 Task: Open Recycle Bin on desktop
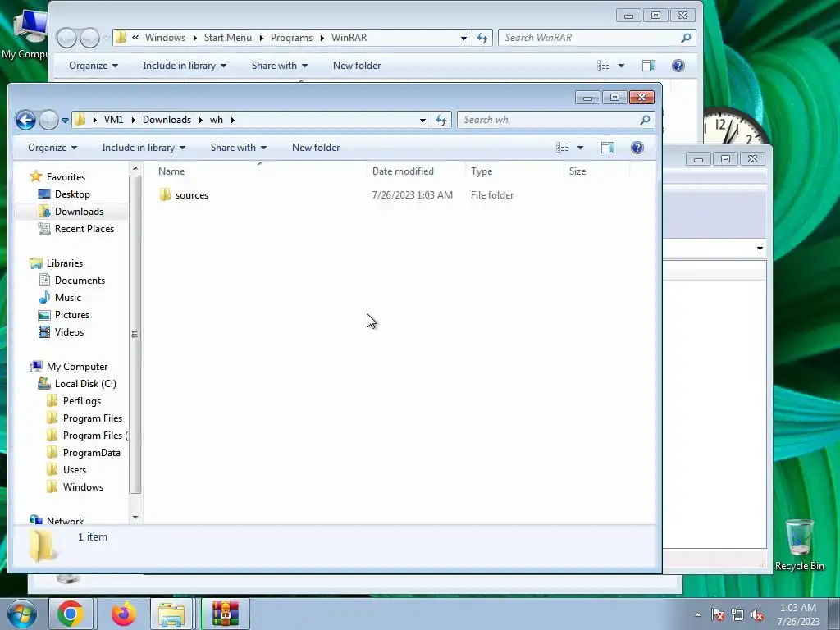799,545
